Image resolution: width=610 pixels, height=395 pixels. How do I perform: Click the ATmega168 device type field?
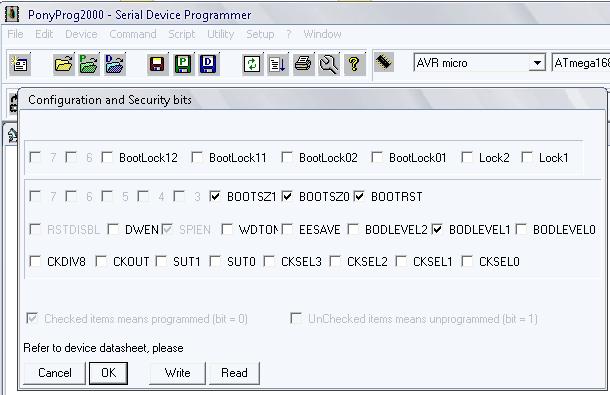(581, 63)
